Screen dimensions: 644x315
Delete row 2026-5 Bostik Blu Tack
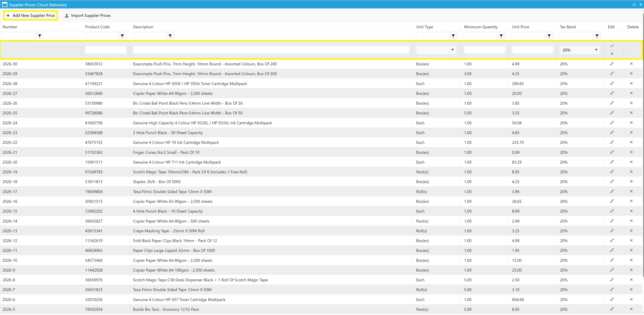[x=631, y=309]
